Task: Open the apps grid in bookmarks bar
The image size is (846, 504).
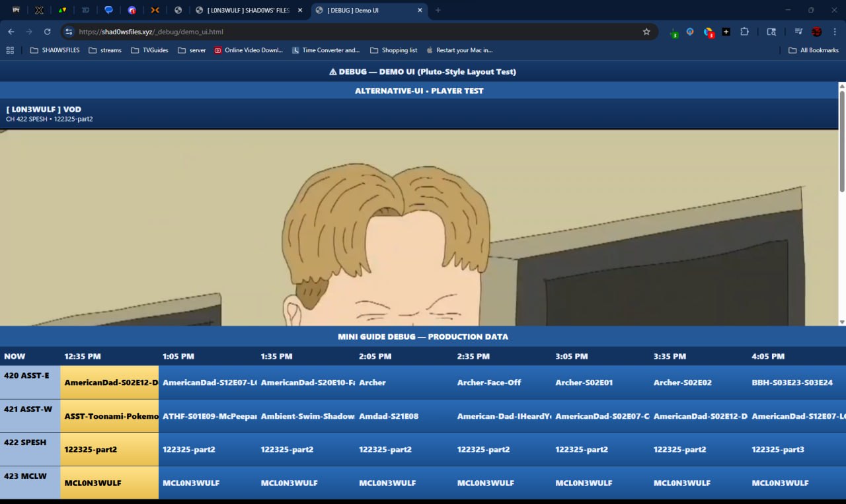Action: [x=10, y=50]
